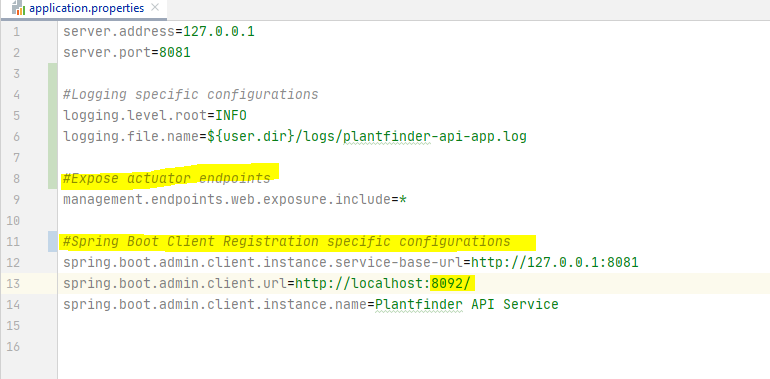
Task: Click logging.file.name key
Action: [x=131, y=136]
